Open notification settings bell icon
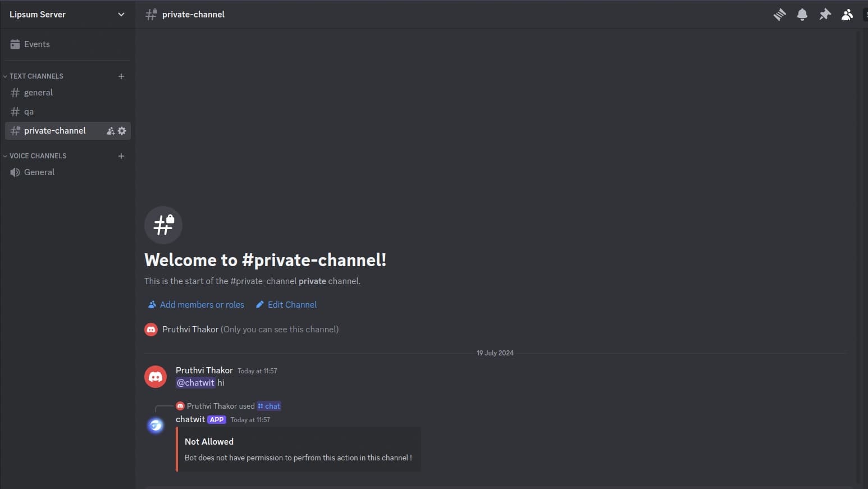Viewport: 868px width, 489px height. click(802, 15)
